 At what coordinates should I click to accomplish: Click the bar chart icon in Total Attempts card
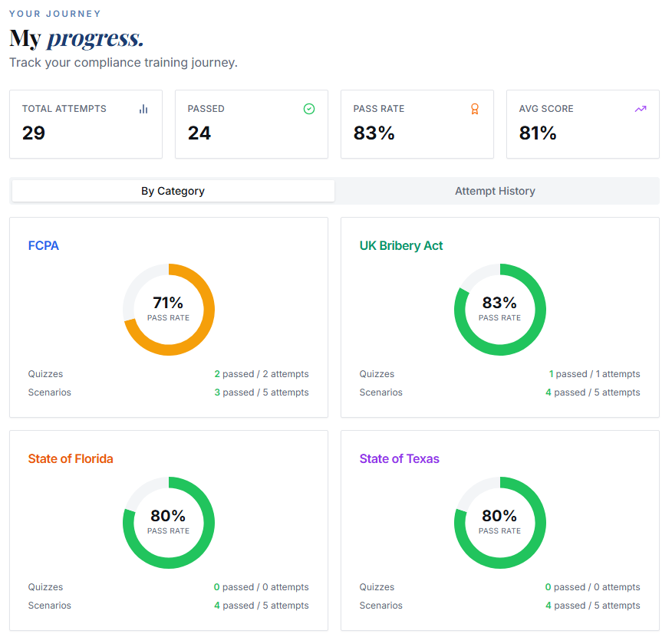pos(143,109)
